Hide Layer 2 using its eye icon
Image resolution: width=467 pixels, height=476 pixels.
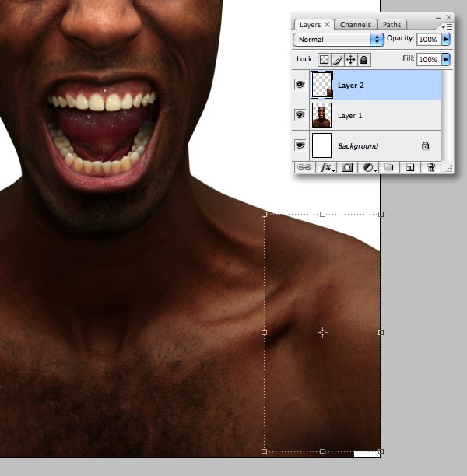pyautogui.click(x=300, y=85)
